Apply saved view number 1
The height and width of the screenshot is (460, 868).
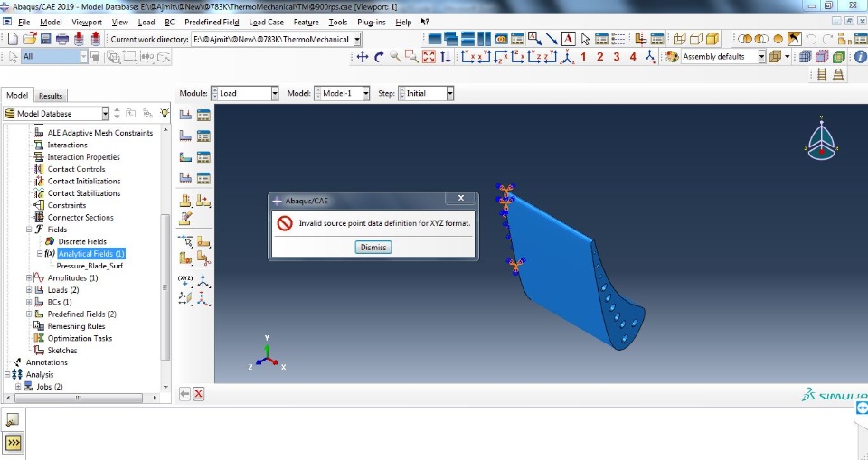(583, 56)
